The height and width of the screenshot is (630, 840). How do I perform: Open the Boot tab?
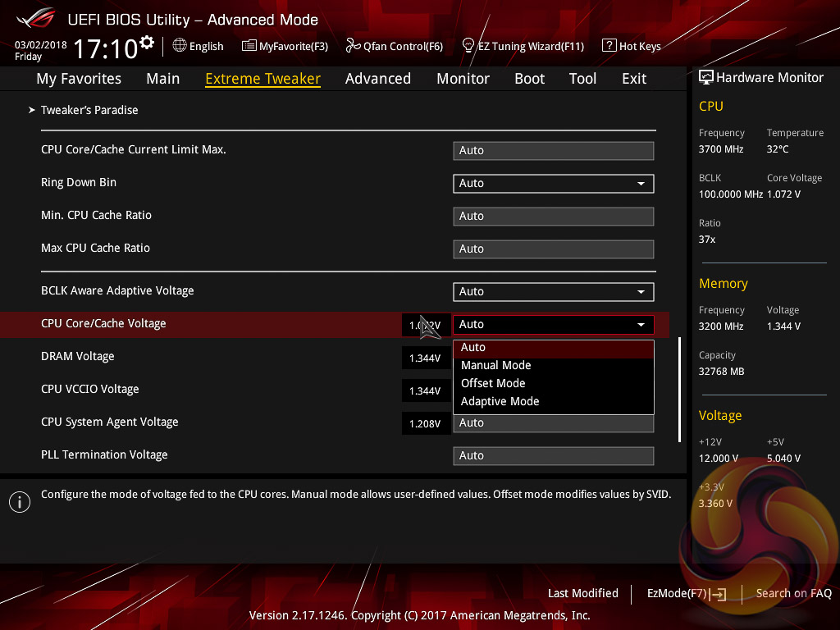[x=529, y=79]
